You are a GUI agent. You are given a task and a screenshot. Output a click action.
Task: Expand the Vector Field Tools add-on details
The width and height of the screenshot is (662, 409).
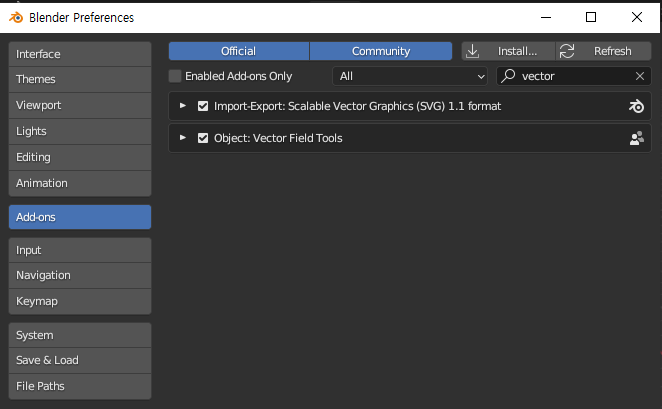coord(183,138)
